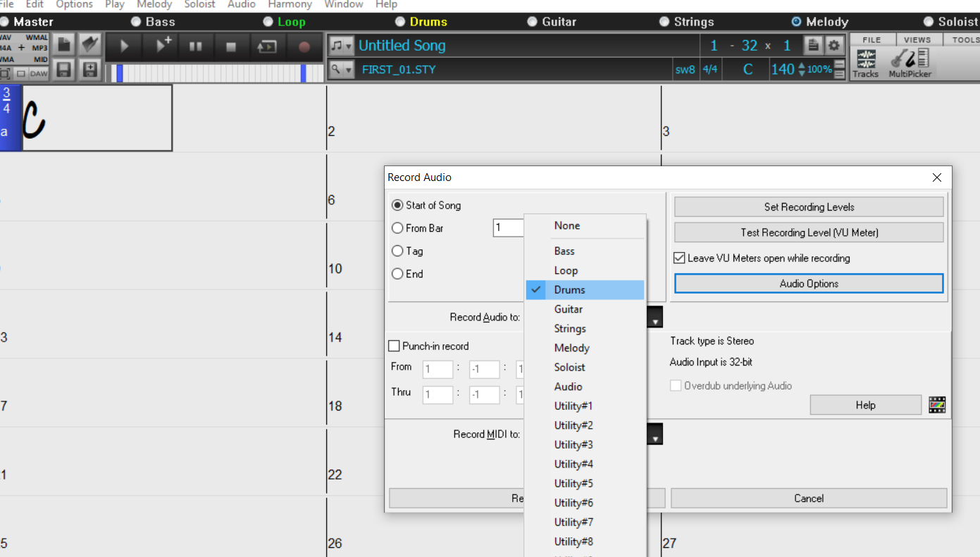
Task: Select checked Drums in track list
Action: click(585, 290)
